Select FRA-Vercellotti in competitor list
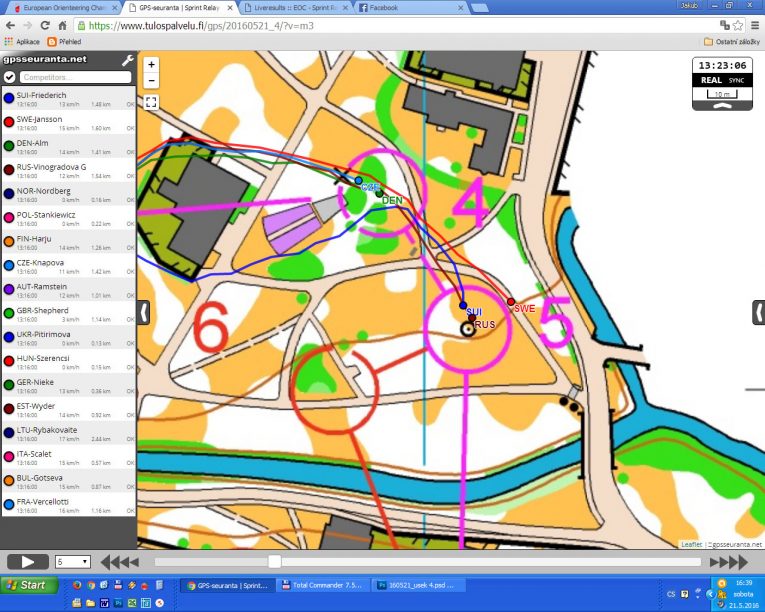Image resolution: width=765 pixels, height=612 pixels. point(69,505)
